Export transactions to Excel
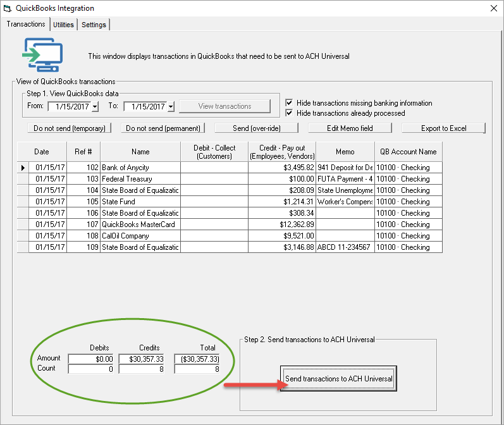 click(443, 128)
